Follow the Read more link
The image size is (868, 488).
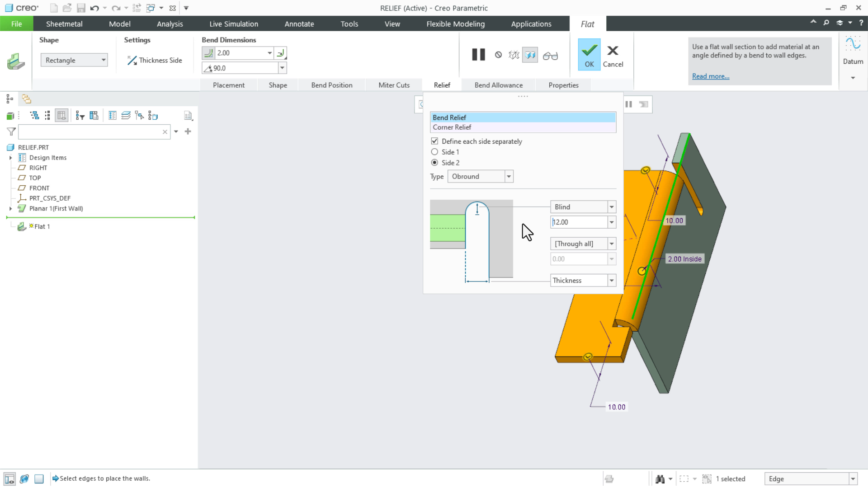pos(710,76)
